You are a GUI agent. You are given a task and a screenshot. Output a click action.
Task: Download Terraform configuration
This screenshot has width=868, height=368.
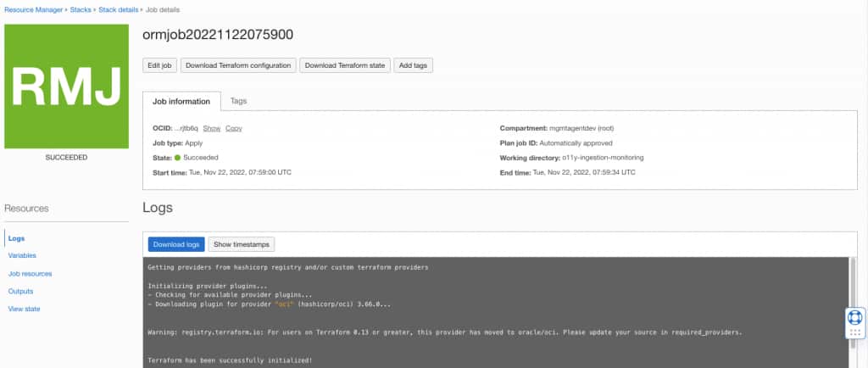pos(238,65)
